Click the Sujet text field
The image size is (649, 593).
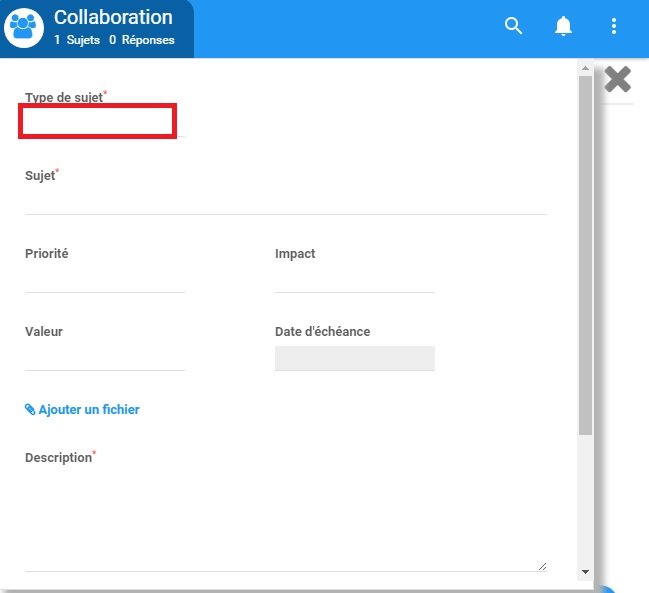285,202
